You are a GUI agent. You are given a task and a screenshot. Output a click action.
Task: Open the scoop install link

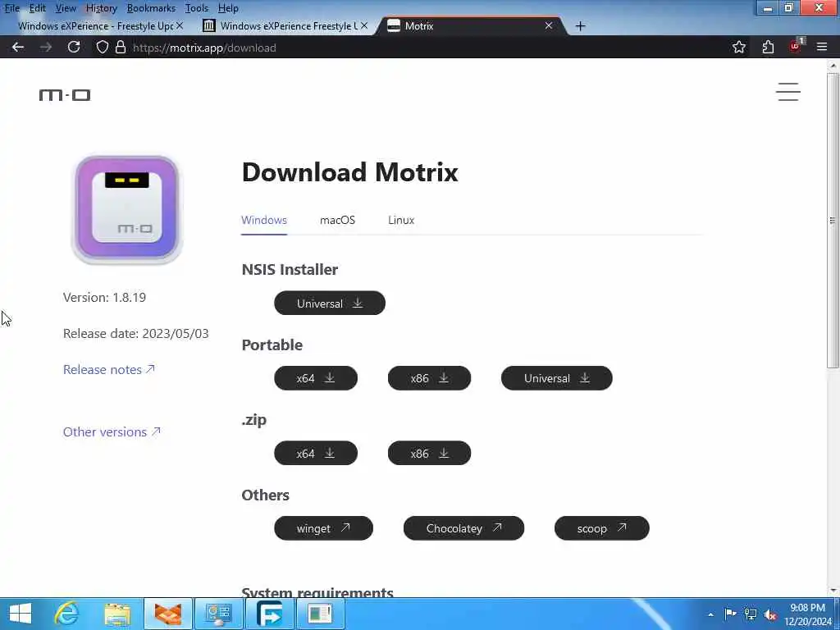[x=601, y=528]
